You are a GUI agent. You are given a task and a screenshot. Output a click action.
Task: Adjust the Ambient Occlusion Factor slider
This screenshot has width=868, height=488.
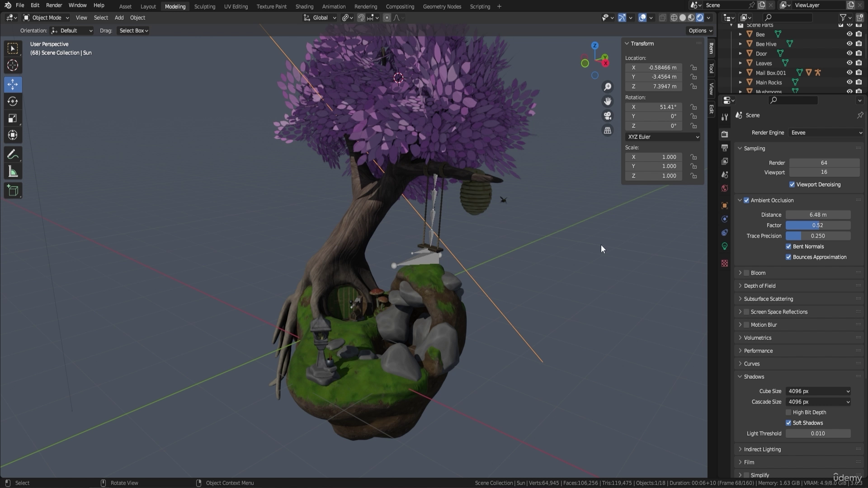coord(818,225)
